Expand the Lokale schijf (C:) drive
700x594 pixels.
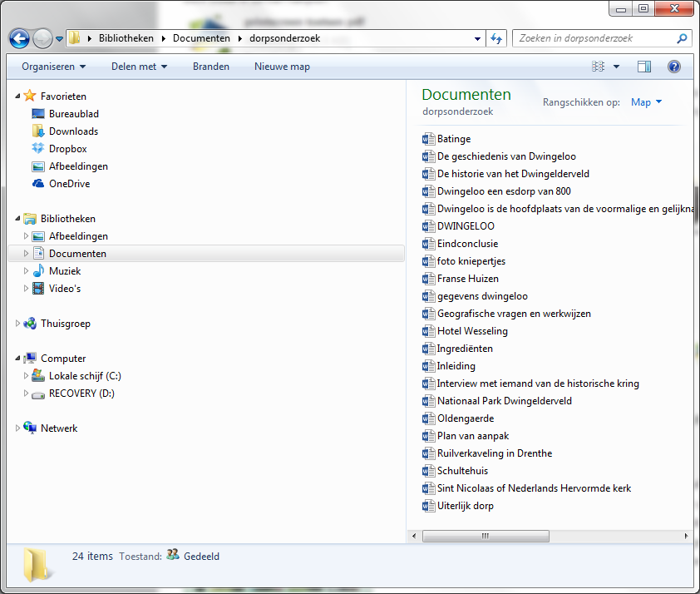(x=26, y=376)
